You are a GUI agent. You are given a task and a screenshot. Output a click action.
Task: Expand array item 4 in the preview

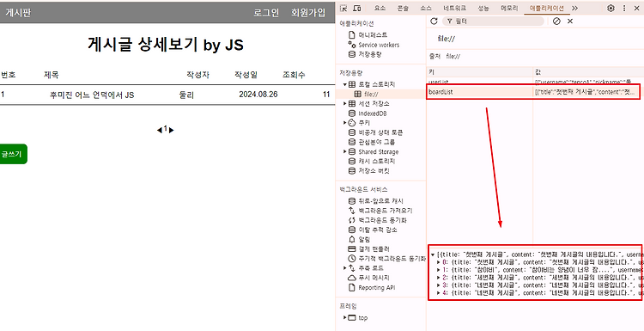(439, 293)
